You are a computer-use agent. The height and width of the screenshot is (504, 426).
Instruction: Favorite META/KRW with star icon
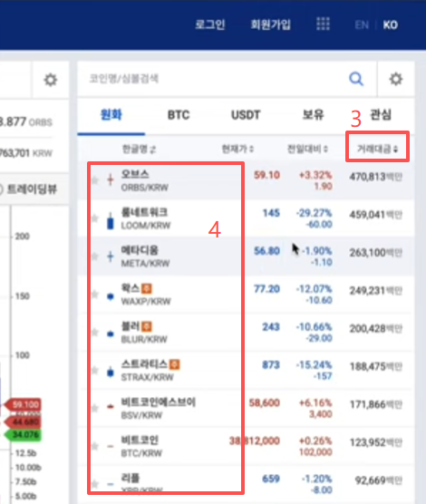(94, 257)
